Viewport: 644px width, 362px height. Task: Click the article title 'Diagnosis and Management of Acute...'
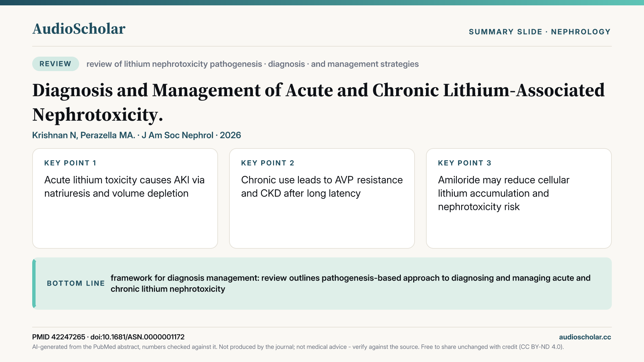[x=318, y=102]
